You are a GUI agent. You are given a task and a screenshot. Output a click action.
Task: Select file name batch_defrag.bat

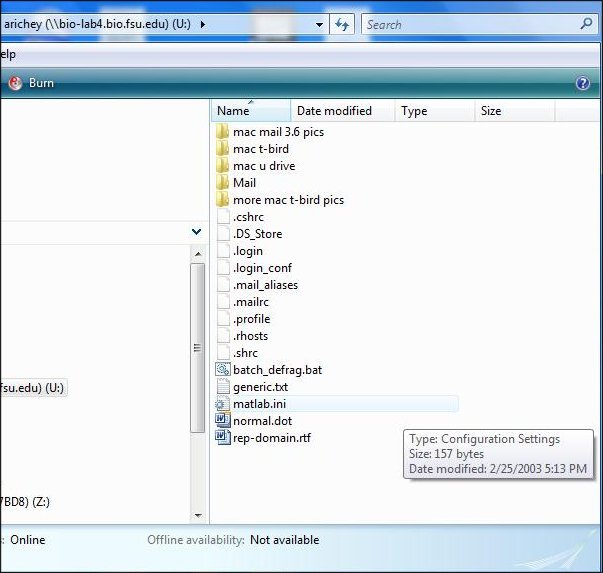click(278, 370)
